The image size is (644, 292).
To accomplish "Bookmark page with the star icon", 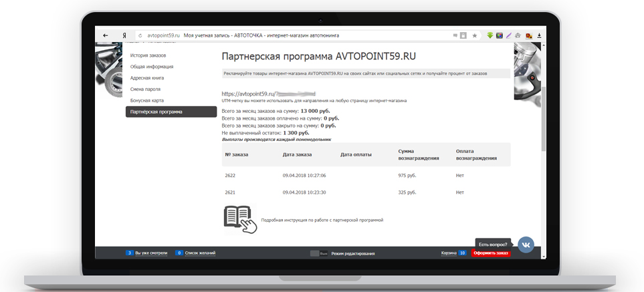I will click(x=475, y=35).
